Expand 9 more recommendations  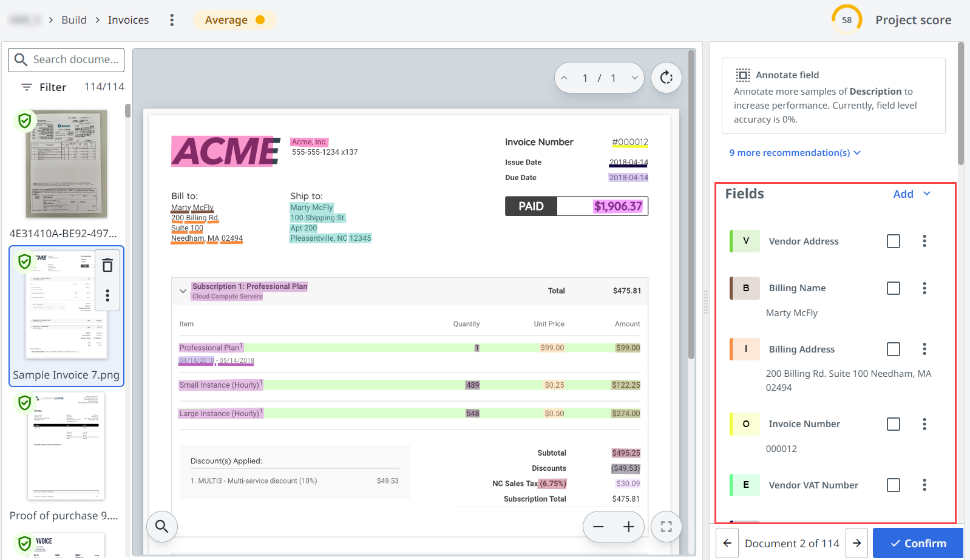coord(795,153)
